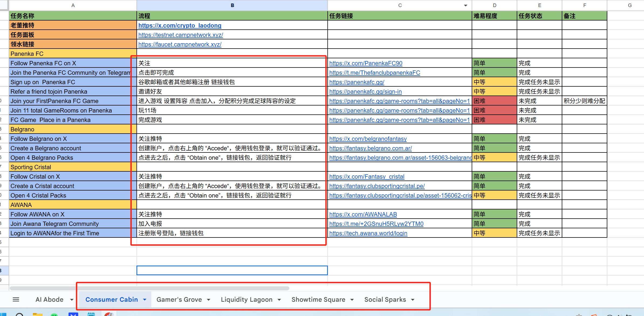Open the Social Sparks tab options arrow
Viewport: 644px width, 316px height.
pos(413,300)
